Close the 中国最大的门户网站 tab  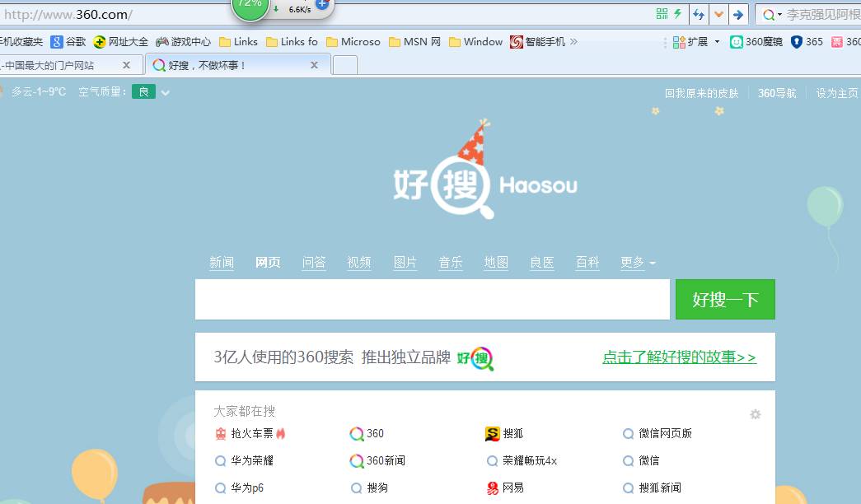[126, 65]
